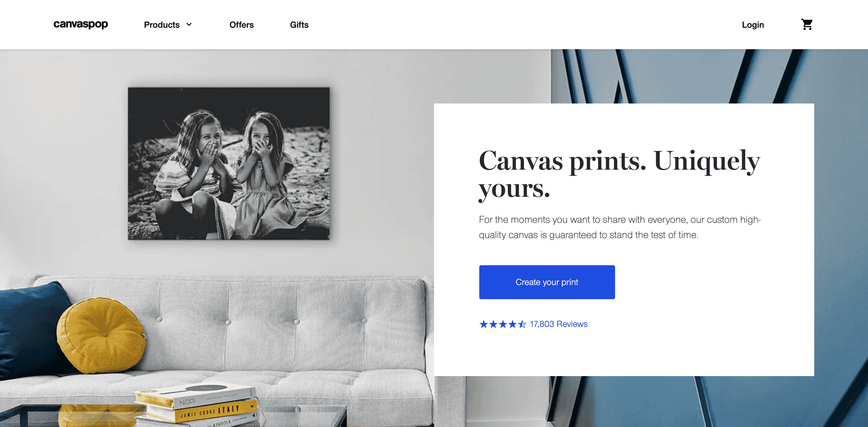Open the Gifts menu item
868x427 pixels.
coord(299,25)
